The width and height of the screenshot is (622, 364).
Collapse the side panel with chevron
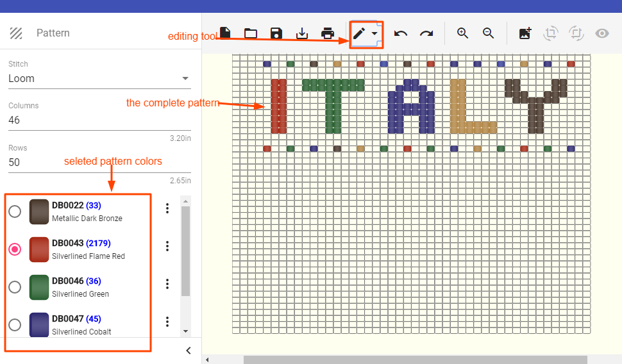pos(189,351)
